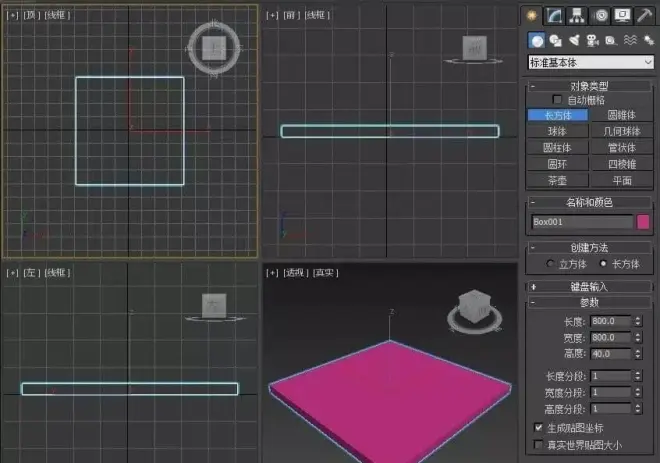
Task: Click the 长度分段 value field
Action: [611, 376]
